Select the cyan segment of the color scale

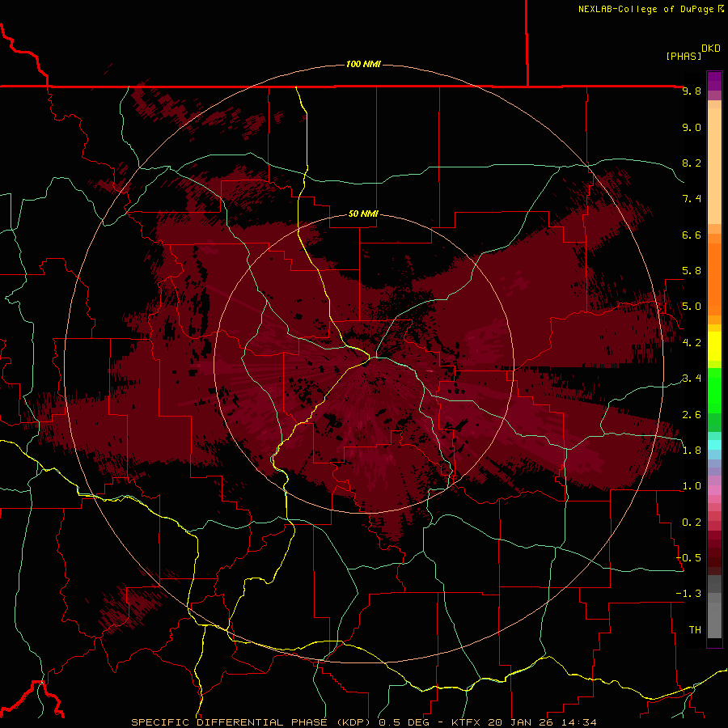(x=714, y=445)
